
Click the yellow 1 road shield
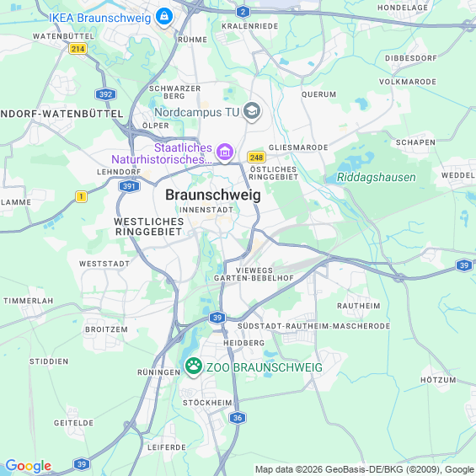(x=81, y=196)
